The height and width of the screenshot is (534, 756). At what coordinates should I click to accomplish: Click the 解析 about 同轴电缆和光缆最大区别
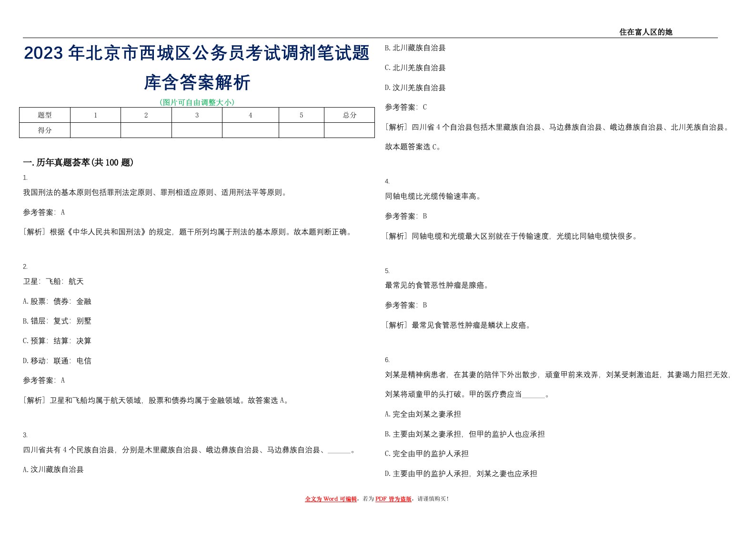pyautogui.click(x=513, y=236)
